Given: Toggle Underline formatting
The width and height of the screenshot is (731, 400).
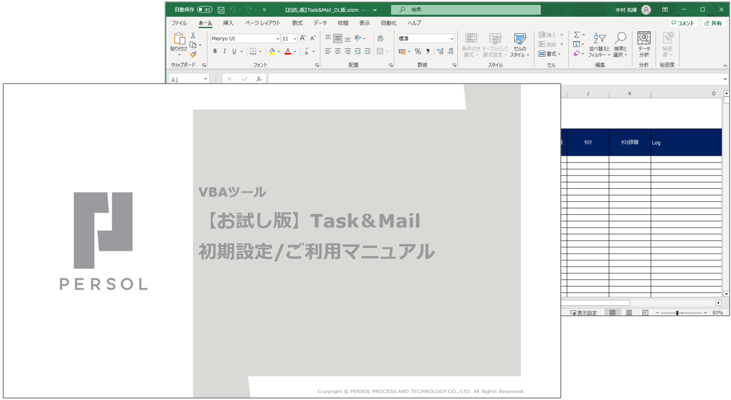Looking at the screenshot, I should (234, 51).
